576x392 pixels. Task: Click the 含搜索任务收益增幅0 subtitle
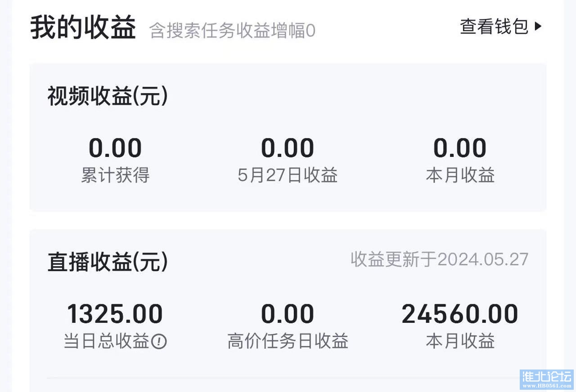[x=232, y=31]
